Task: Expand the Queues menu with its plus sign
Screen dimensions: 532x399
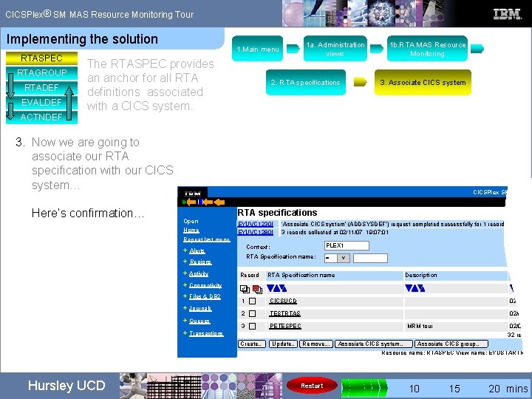Action: (185, 321)
